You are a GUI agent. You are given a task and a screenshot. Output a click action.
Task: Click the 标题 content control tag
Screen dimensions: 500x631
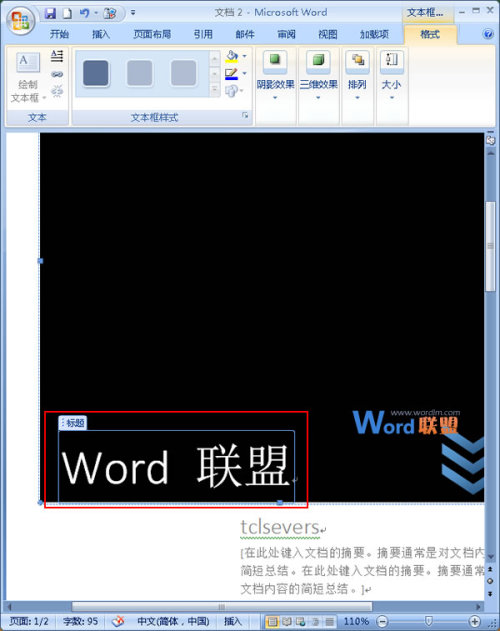(x=72, y=423)
